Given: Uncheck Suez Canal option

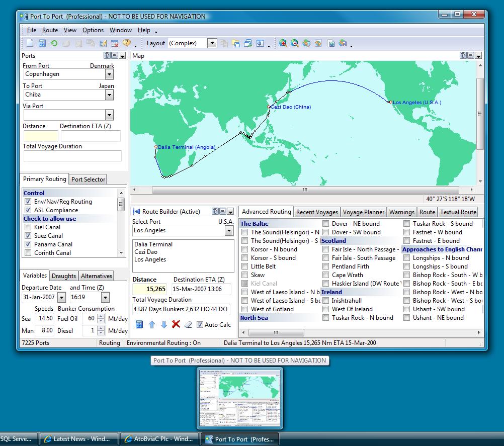Looking at the screenshot, I should tap(28, 235).
